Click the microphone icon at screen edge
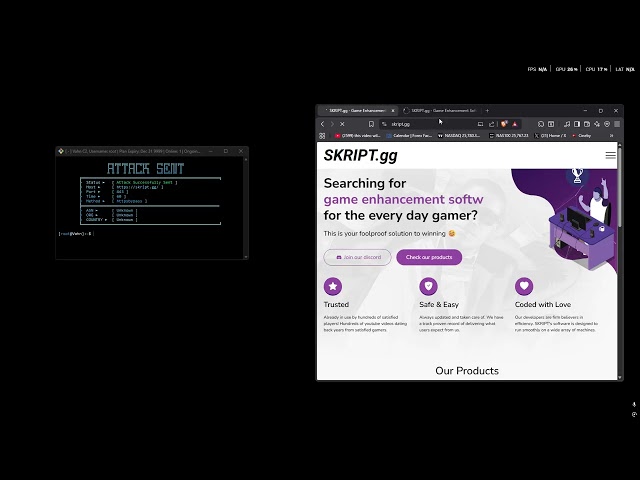Image resolution: width=640 pixels, height=480 pixels. point(634,404)
